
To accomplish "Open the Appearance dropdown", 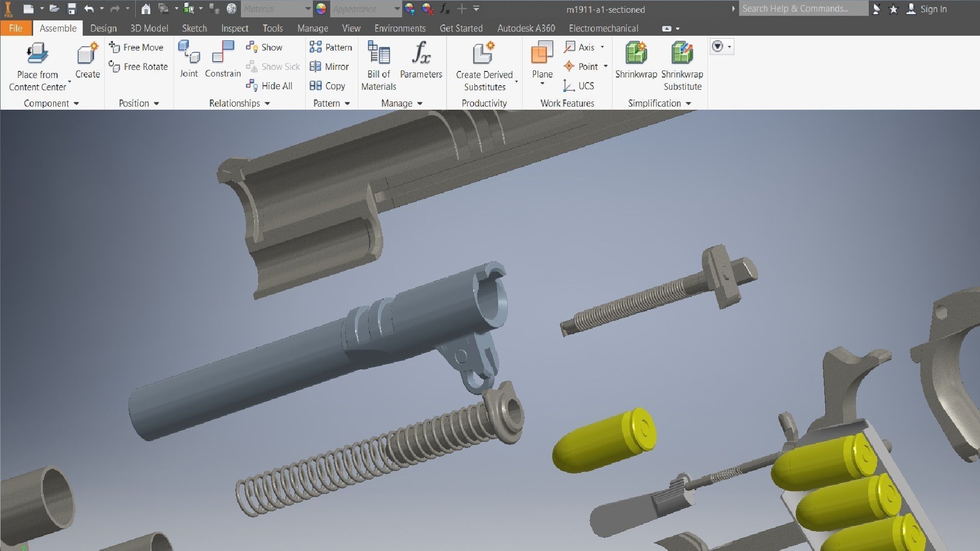I will click(x=397, y=9).
